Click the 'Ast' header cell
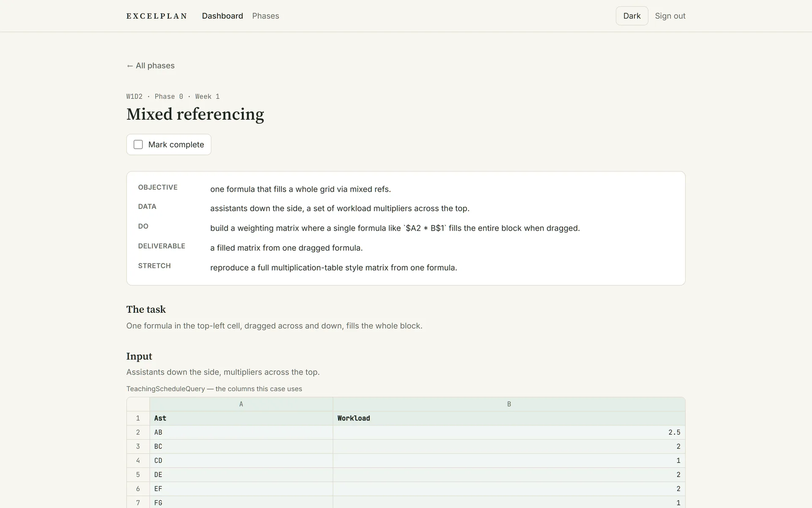The height and width of the screenshot is (508, 812). (x=241, y=418)
